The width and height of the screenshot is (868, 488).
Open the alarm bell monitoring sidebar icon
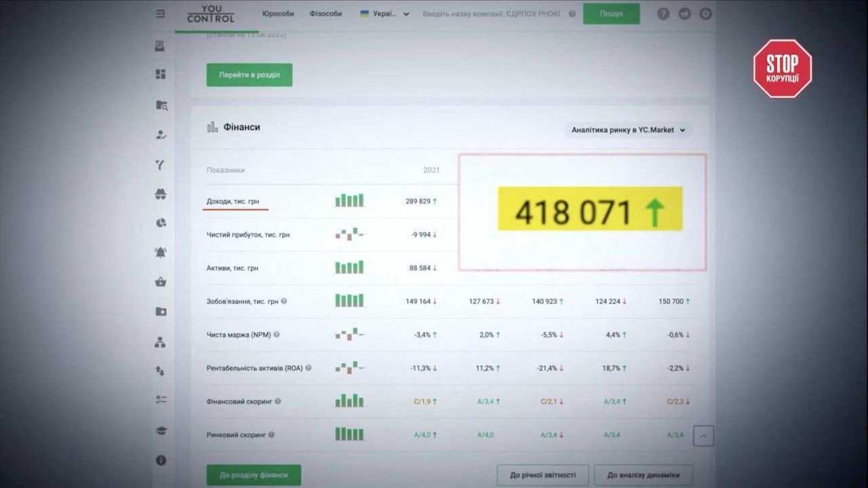click(x=161, y=252)
